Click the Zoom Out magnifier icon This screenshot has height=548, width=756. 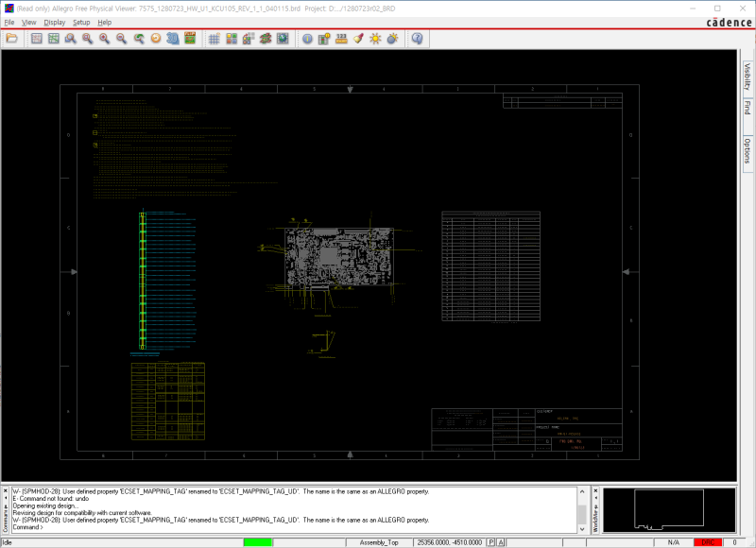pos(121,39)
